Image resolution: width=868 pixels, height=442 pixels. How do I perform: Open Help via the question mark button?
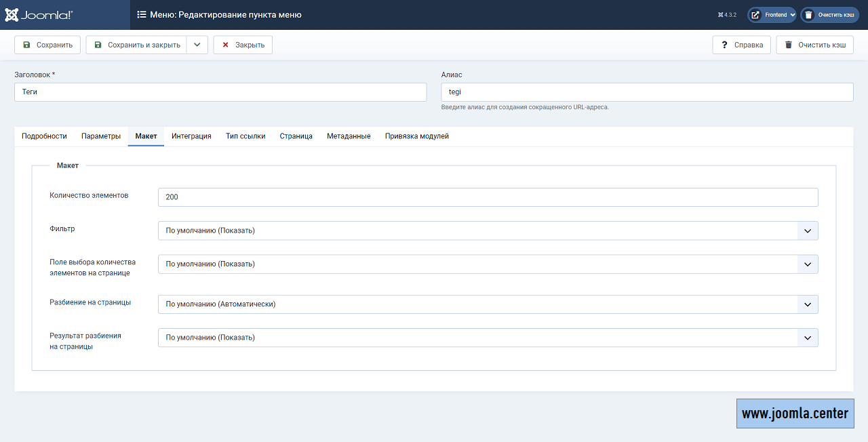742,45
